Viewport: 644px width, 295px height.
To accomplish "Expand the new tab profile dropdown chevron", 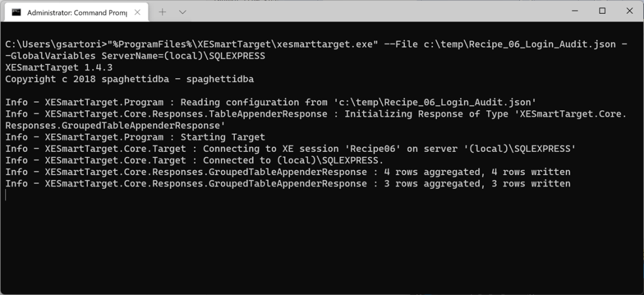I will 183,12.
